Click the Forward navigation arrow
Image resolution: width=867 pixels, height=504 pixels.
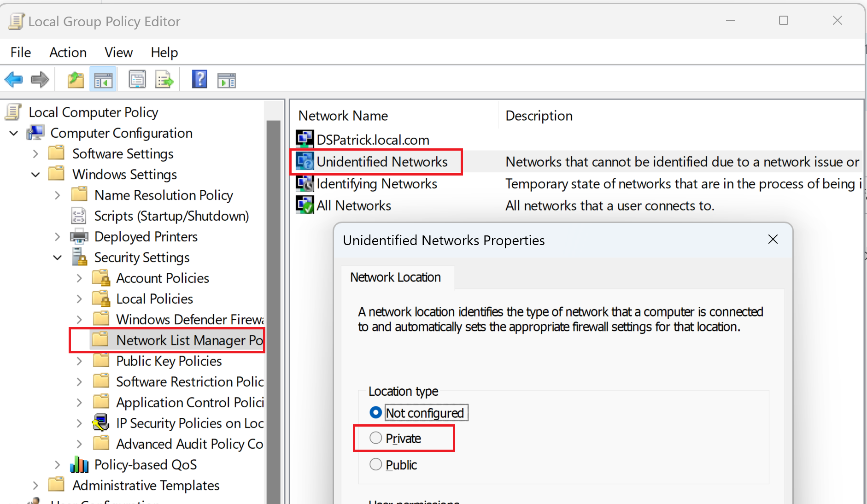point(40,79)
